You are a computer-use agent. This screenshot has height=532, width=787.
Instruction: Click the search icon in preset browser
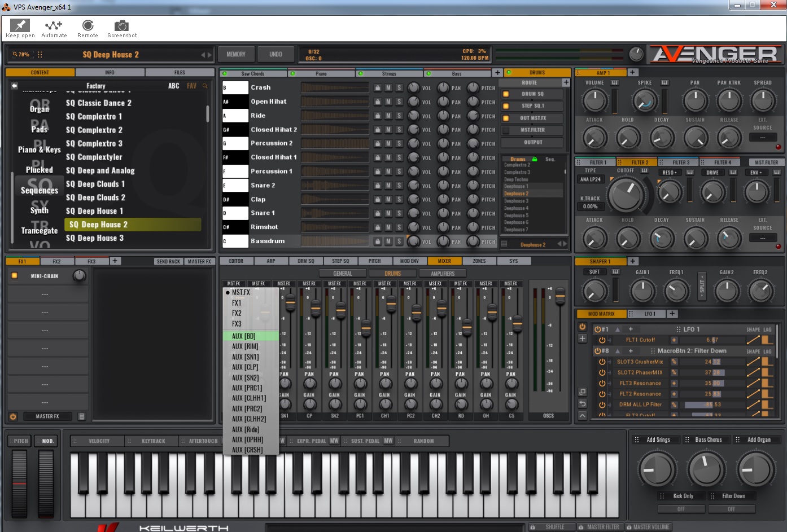(x=205, y=86)
